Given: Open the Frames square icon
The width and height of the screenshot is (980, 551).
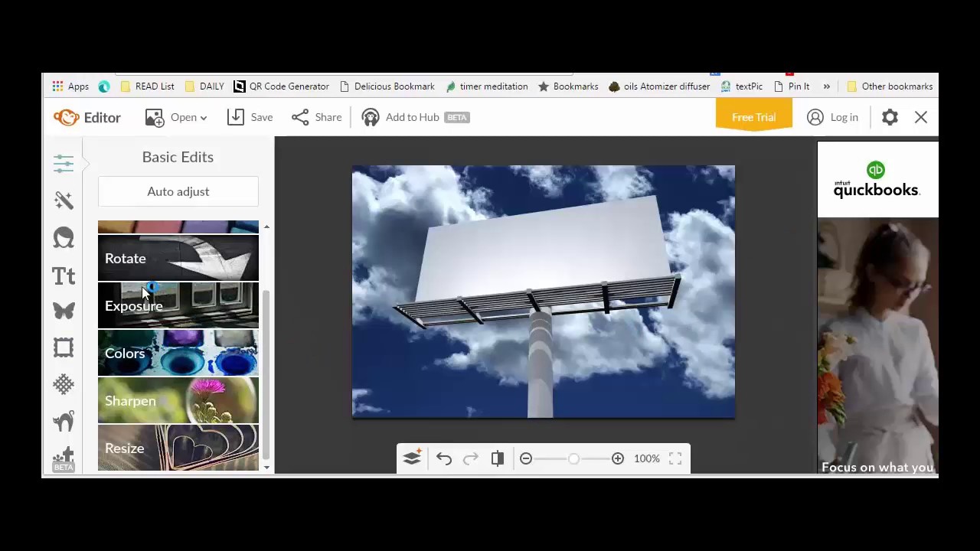Looking at the screenshot, I should (x=64, y=347).
